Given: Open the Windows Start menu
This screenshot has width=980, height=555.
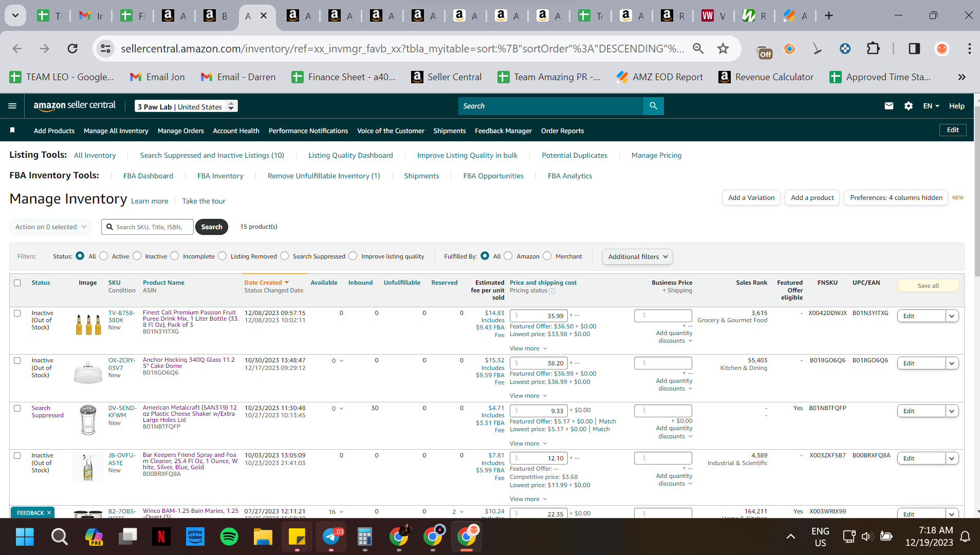Looking at the screenshot, I should tap(25, 537).
